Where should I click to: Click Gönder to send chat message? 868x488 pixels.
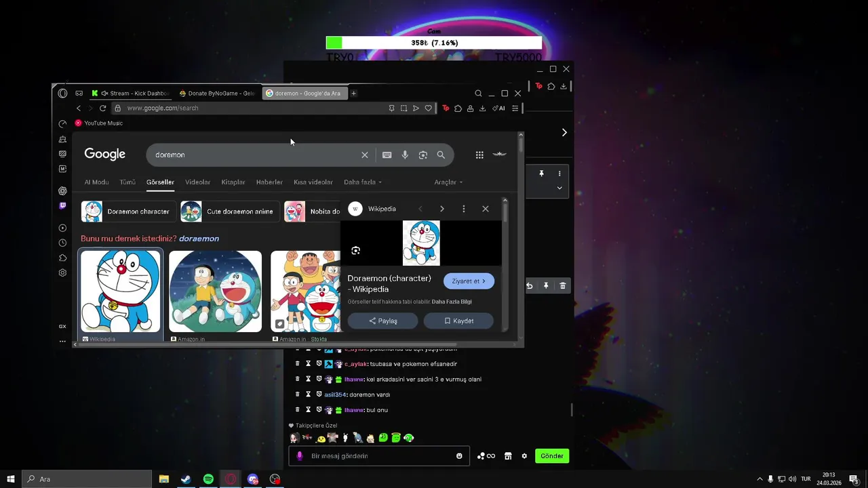point(552,456)
